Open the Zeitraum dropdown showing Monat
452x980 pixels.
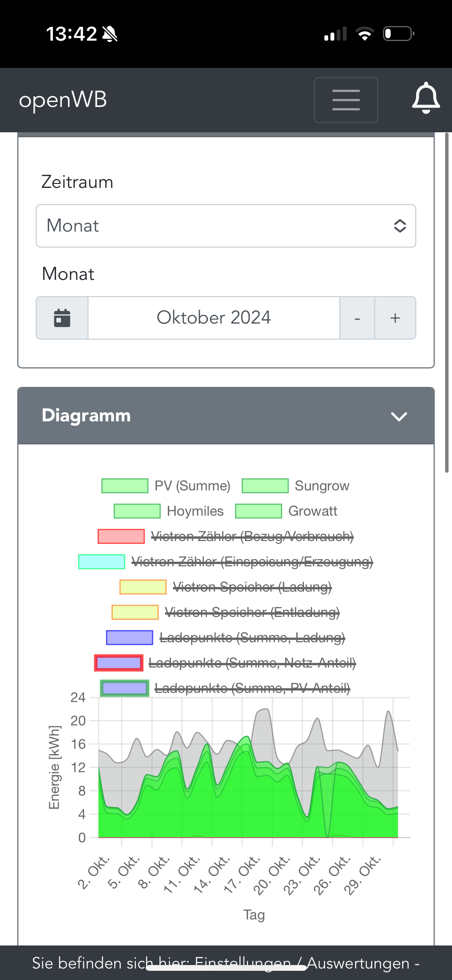[x=226, y=226]
